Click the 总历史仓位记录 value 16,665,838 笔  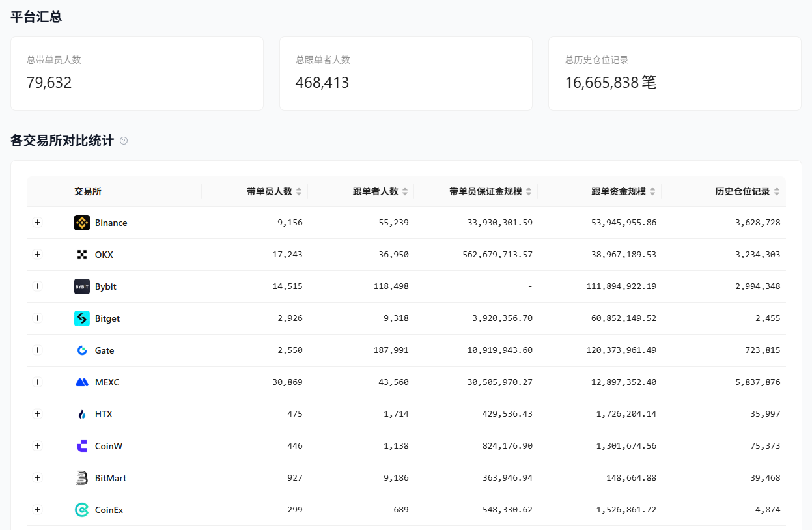(x=611, y=83)
